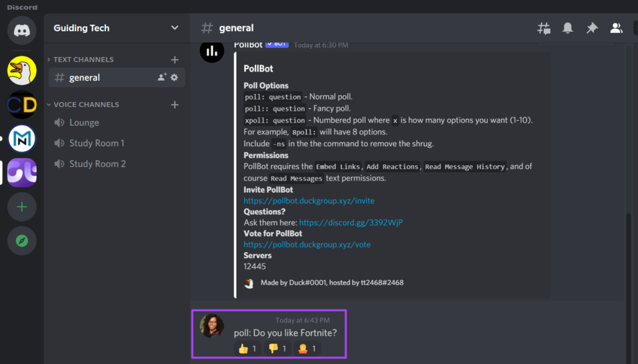Click the "8poll:" example code
The height and width of the screenshot is (364, 638).
coord(304,132)
